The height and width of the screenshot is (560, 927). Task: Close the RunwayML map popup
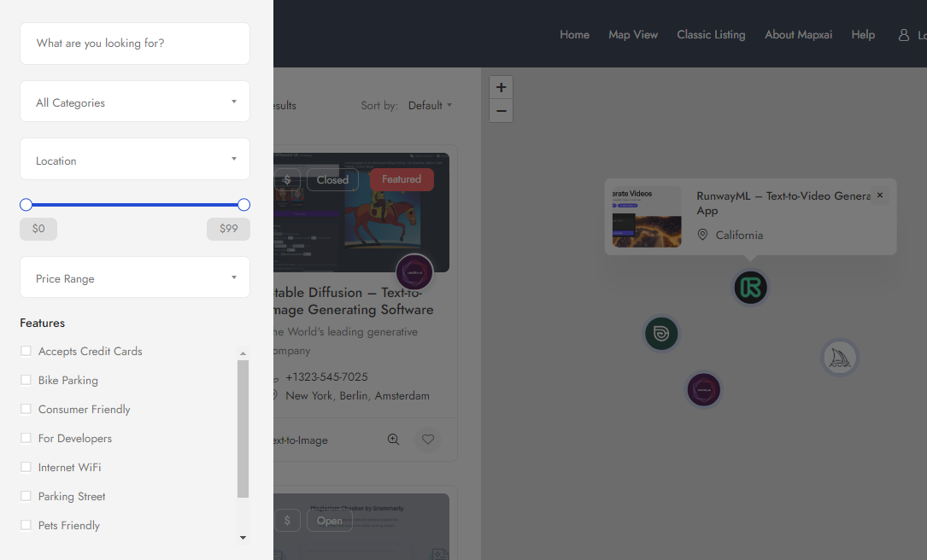[x=880, y=195]
